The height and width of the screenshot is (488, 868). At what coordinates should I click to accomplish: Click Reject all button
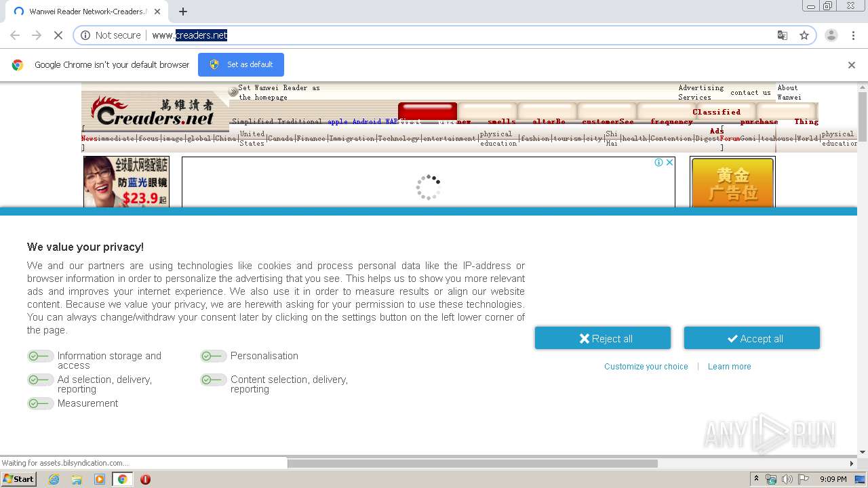[603, 338]
